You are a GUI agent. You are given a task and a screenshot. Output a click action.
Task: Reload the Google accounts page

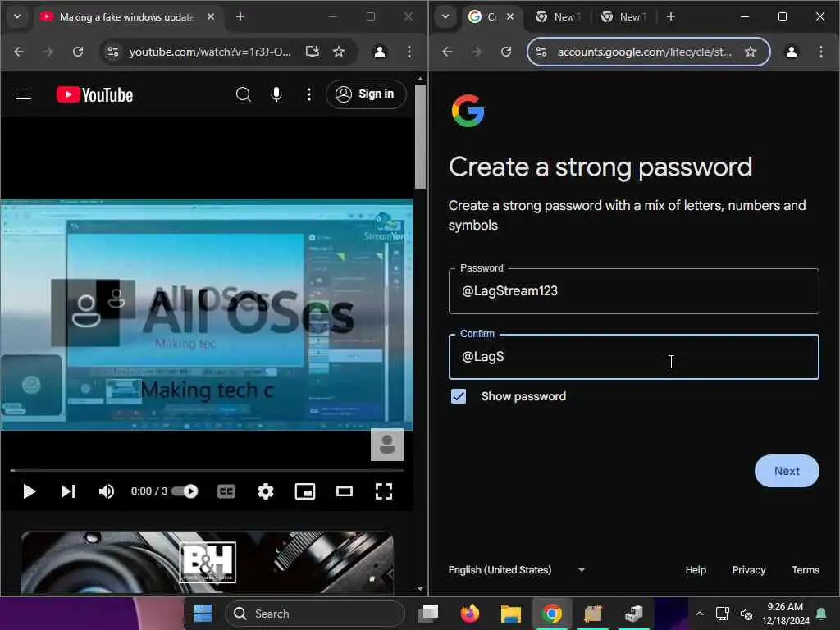pos(506,52)
